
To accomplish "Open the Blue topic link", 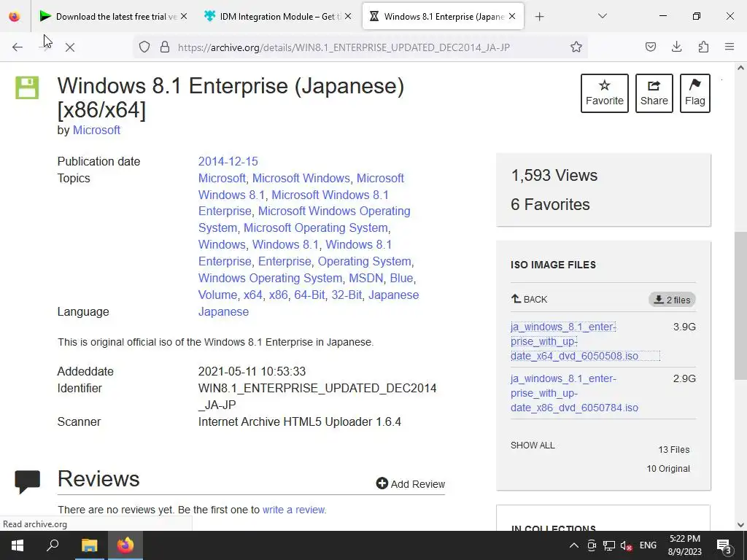I will pyautogui.click(x=401, y=278).
